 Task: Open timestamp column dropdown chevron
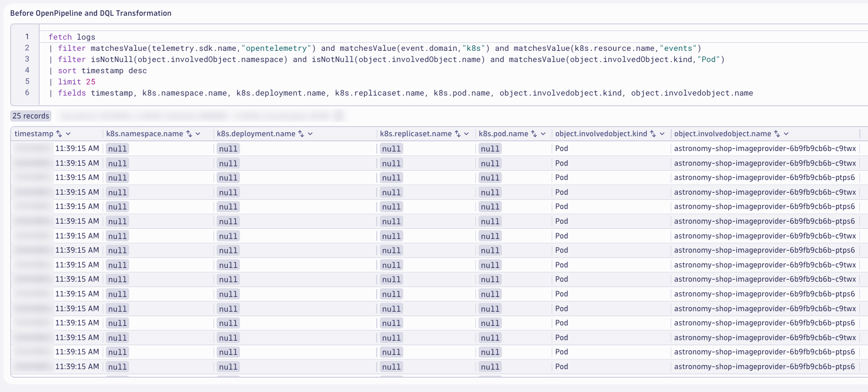coord(68,134)
